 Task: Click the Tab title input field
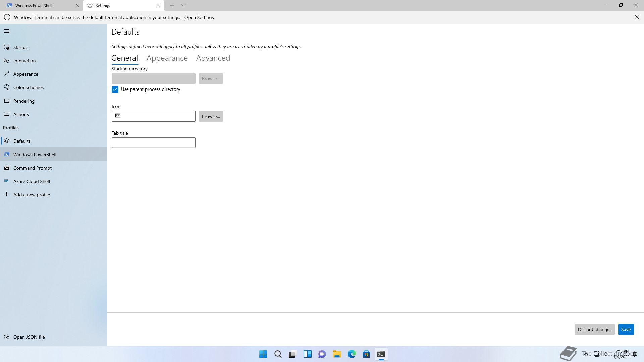coord(154,143)
